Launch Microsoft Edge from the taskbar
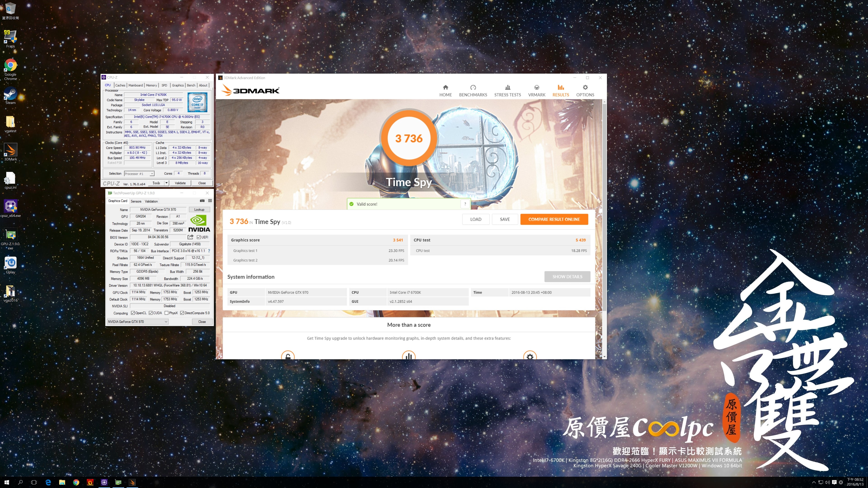Image resolution: width=868 pixels, height=488 pixels. pyautogui.click(x=48, y=482)
